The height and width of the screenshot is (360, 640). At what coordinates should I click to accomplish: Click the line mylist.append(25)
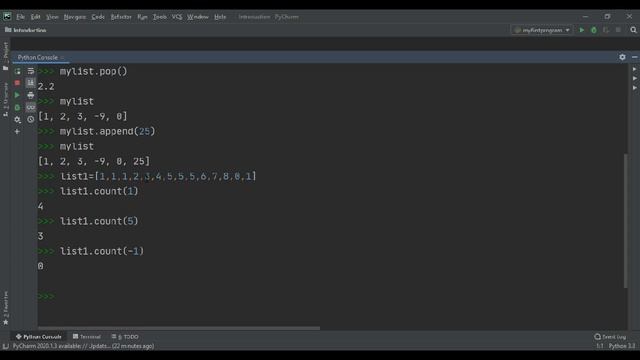[x=107, y=131]
